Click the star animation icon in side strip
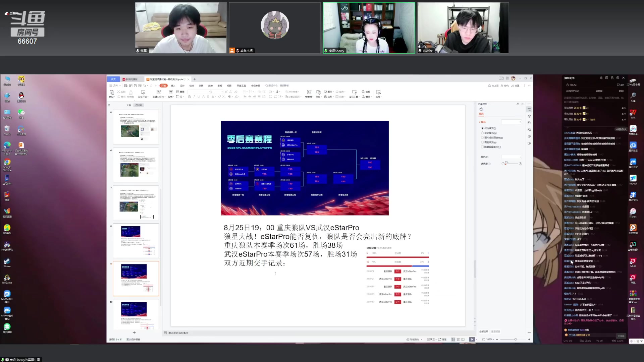Image resolution: width=644 pixels, height=362 pixels. point(529,116)
